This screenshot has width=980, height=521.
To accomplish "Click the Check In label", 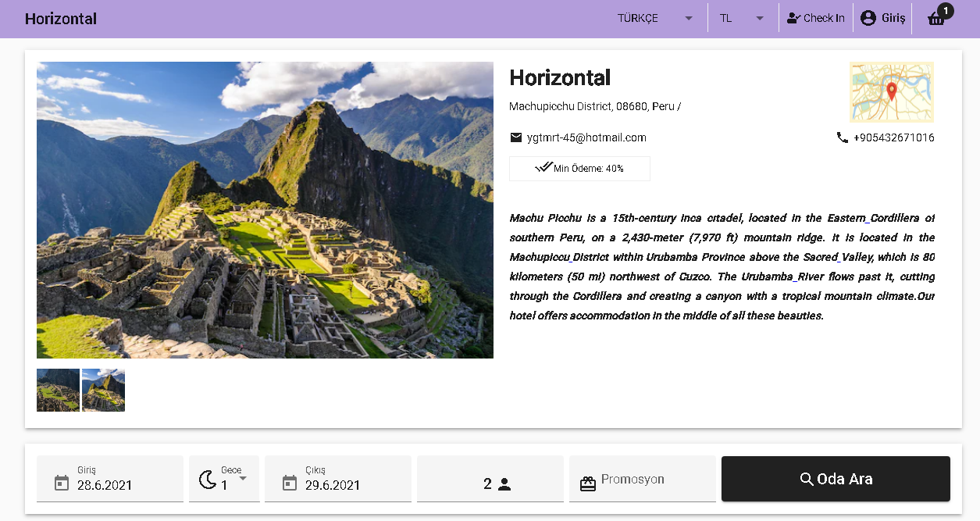I will point(824,18).
